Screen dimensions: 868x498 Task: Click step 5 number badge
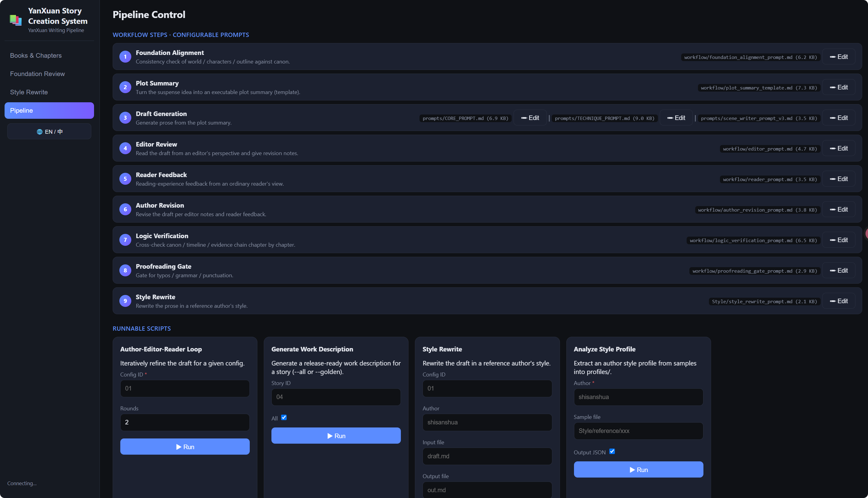coord(125,179)
